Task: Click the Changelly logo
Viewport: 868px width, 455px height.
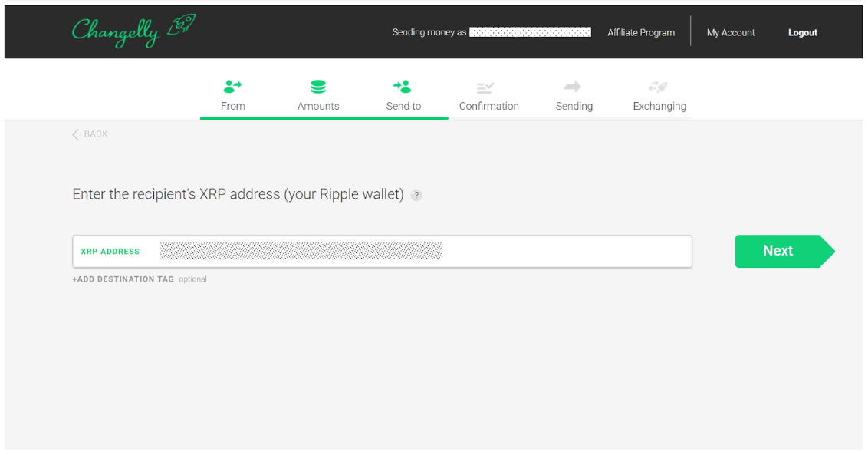Action: pyautogui.click(x=133, y=31)
